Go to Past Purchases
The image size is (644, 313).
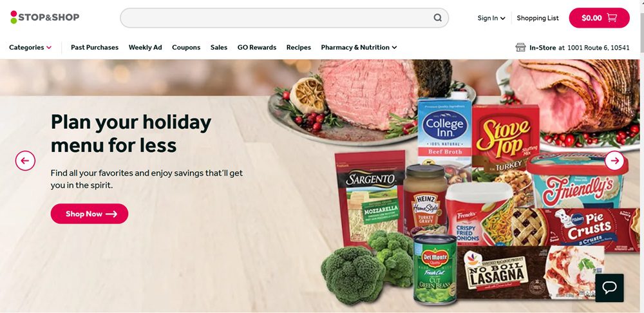(x=95, y=47)
